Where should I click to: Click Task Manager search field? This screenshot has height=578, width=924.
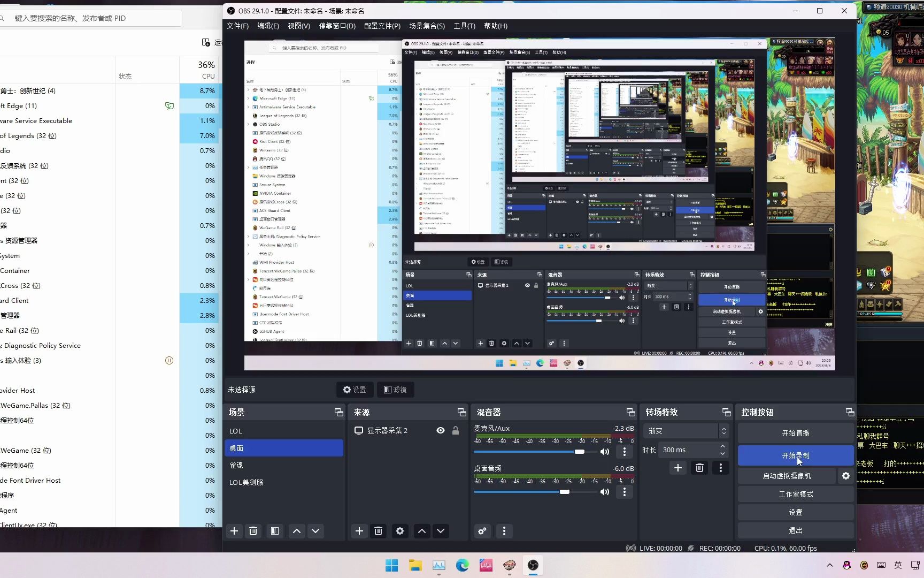coord(91,18)
